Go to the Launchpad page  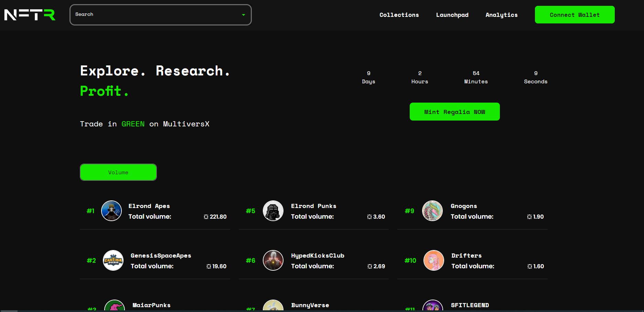[452, 15]
